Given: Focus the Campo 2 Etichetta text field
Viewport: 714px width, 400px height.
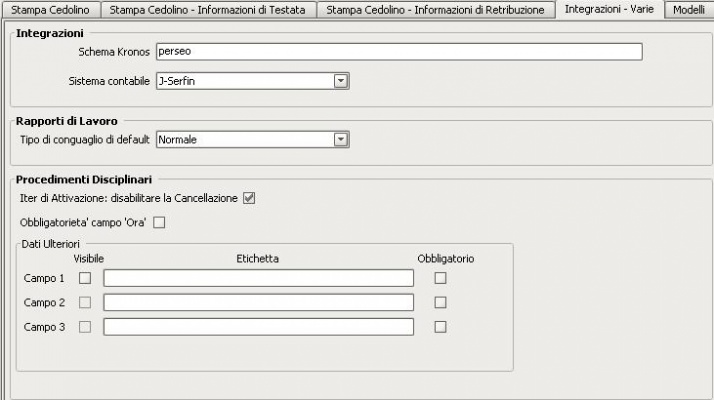Looking at the screenshot, I should (258, 302).
